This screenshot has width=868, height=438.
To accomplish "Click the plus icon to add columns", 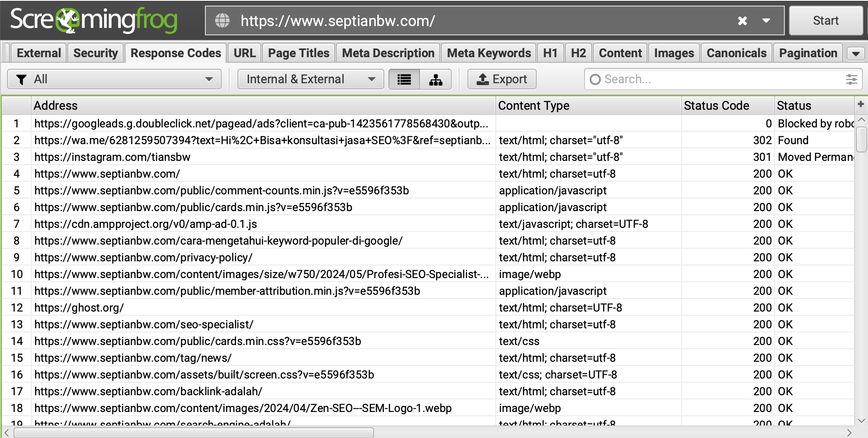I will click(861, 104).
